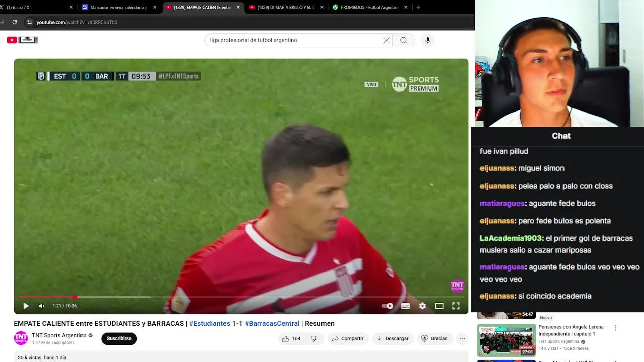Run search with magnifier button
The width and height of the screenshot is (644, 362).
point(404,40)
